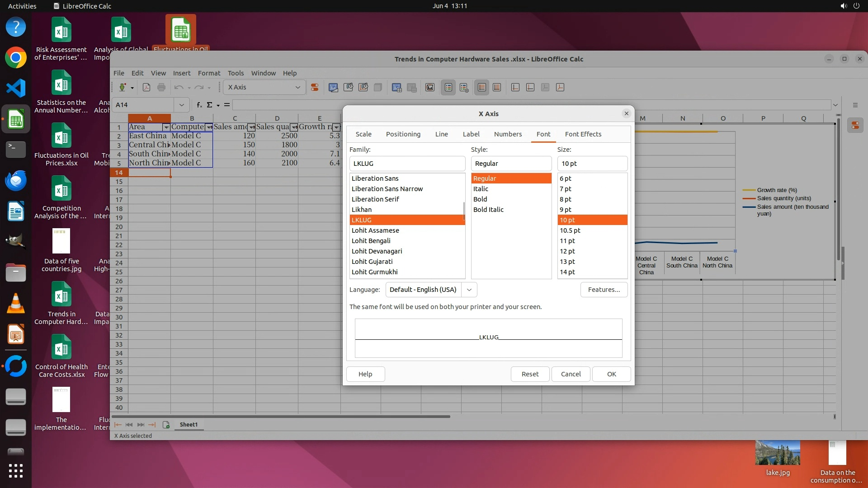Click the Print toolbar icon

point(161,88)
